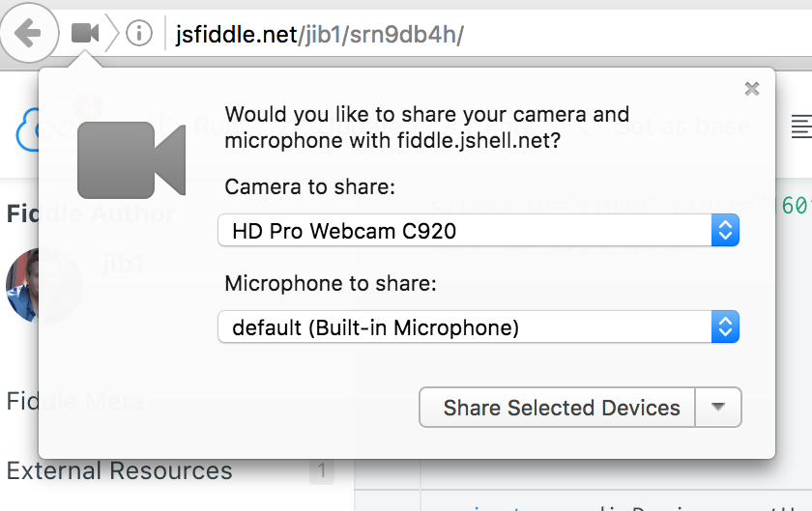This screenshot has width=812, height=511.
Task: Click Share Selected Devices button
Action: tap(557, 408)
